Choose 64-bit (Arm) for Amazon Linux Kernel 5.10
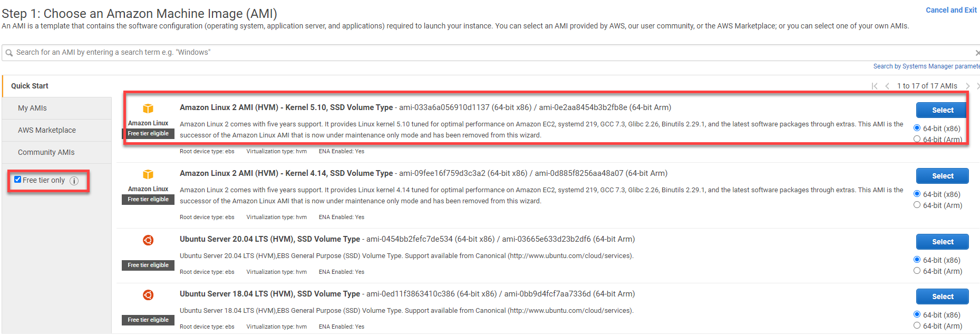Image resolution: width=980 pixels, height=336 pixels. pyautogui.click(x=917, y=139)
